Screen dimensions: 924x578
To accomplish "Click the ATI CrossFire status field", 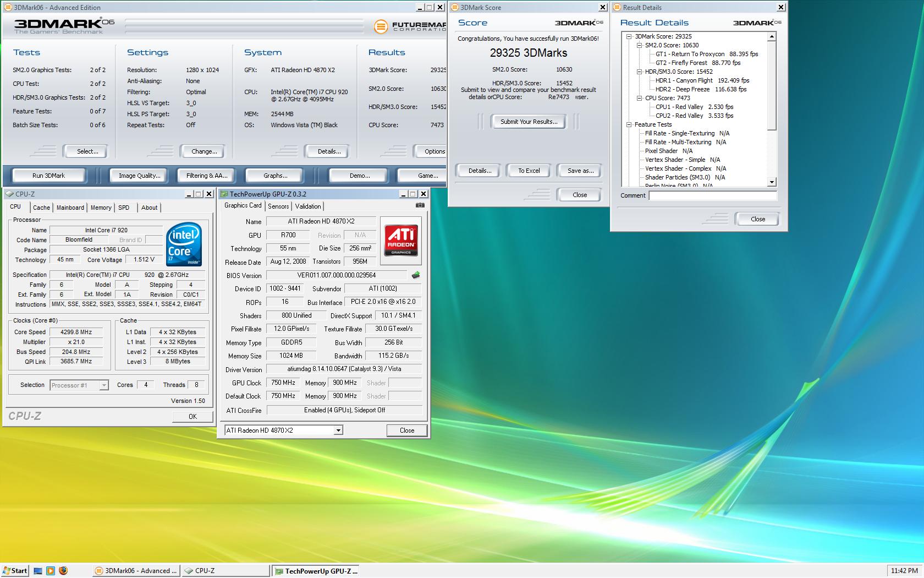I will [344, 410].
